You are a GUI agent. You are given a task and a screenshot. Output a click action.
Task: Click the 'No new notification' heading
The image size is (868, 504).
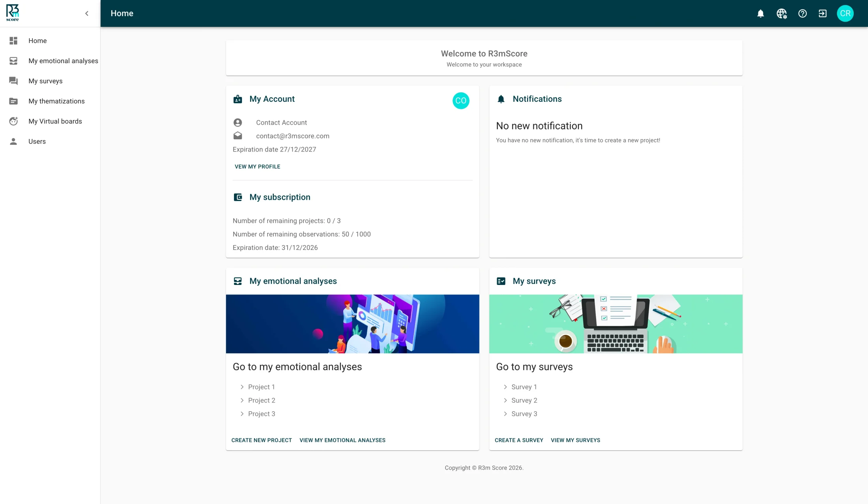coord(539,126)
